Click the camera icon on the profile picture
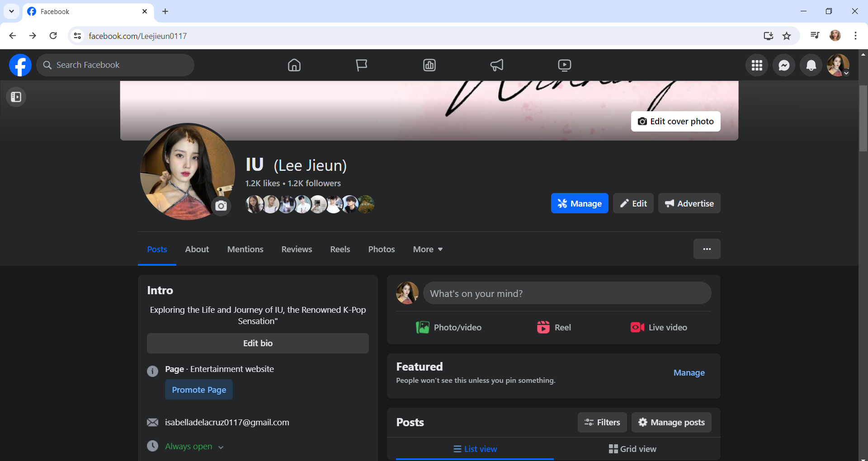This screenshot has height=461, width=868. (x=221, y=206)
